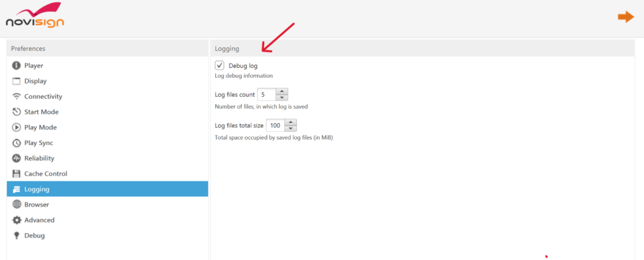This screenshot has width=644, height=260.
Task: Click the Reliability pulse icon
Action: 17,158
